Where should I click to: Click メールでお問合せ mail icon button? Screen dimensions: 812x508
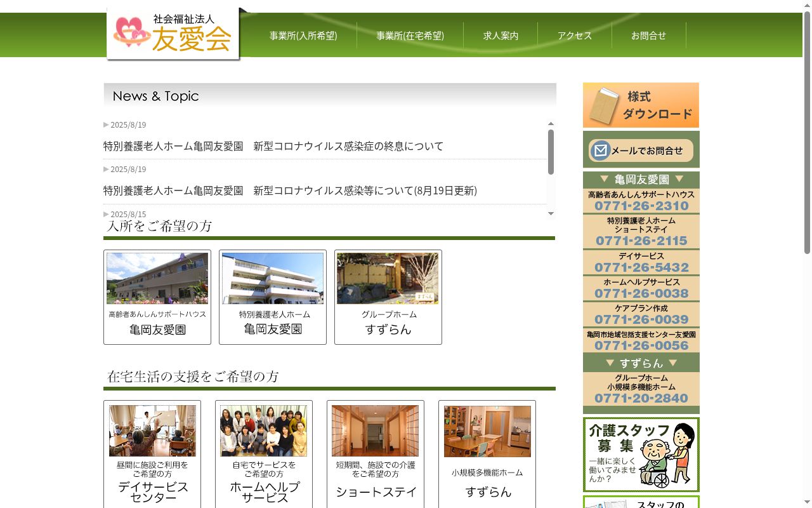(641, 150)
